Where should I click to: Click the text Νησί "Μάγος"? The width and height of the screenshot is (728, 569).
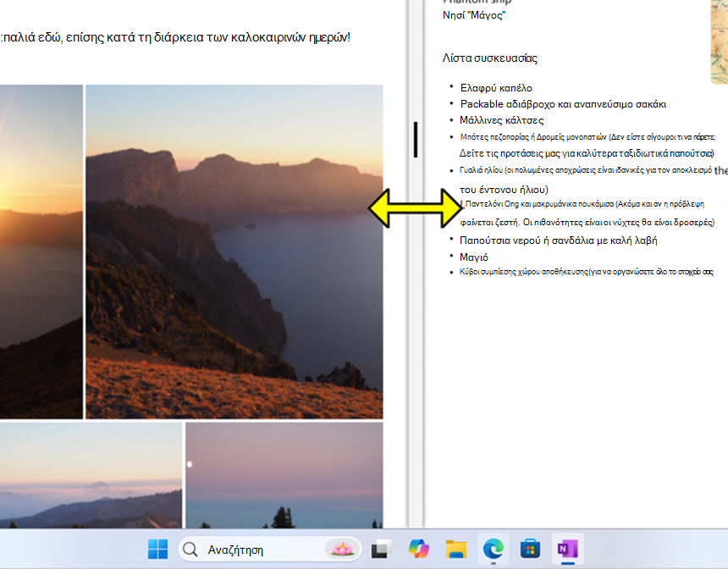pyautogui.click(x=473, y=15)
